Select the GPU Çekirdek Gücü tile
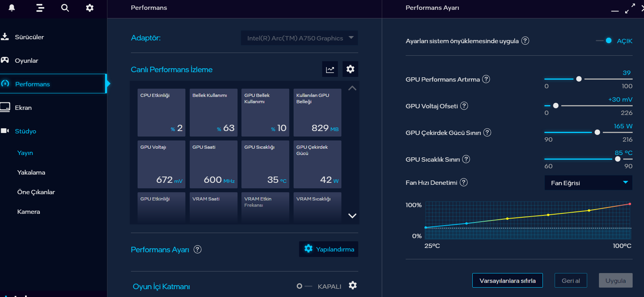 pos(317,164)
